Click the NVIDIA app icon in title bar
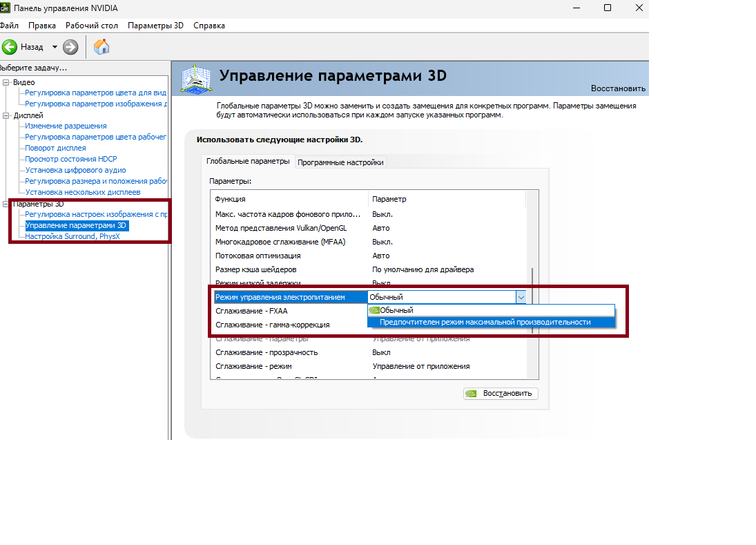 pos(5,8)
